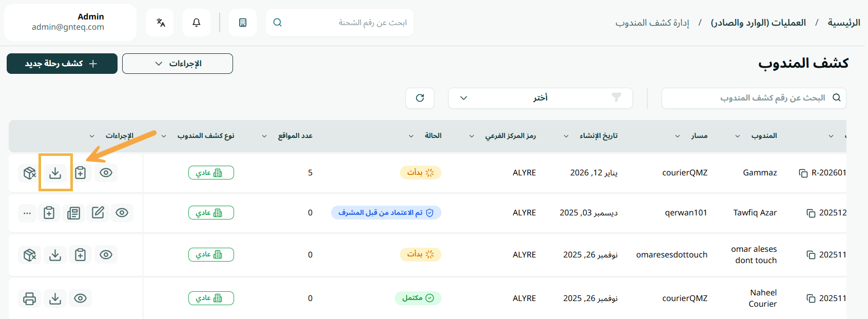Screen dimensions: 868x319
Task: Open more options for Tawfiq Azar row
Action: 27,212
